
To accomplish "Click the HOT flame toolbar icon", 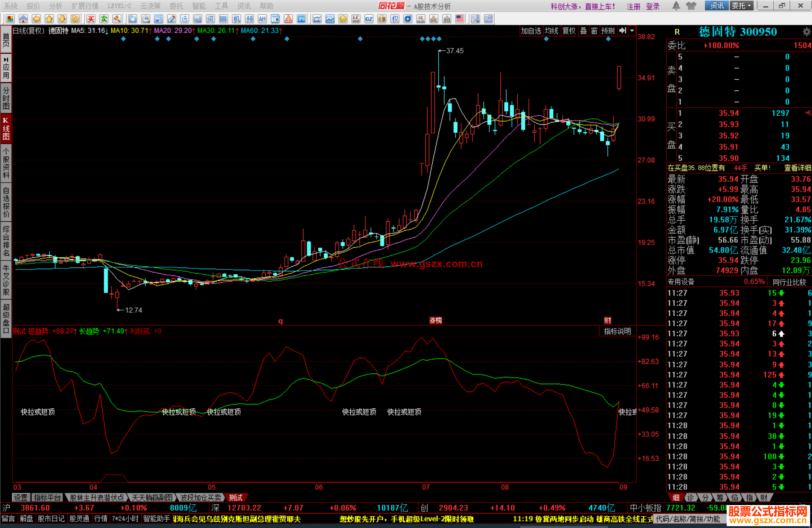I will pos(288,19).
